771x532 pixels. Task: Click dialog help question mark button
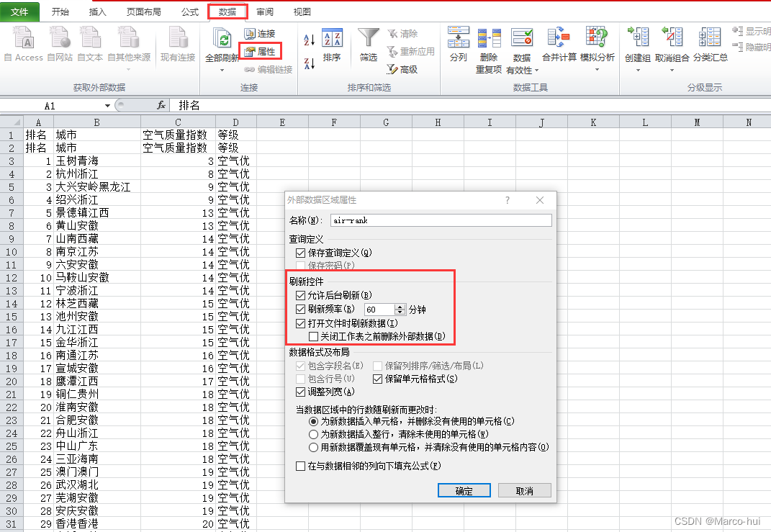point(508,200)
